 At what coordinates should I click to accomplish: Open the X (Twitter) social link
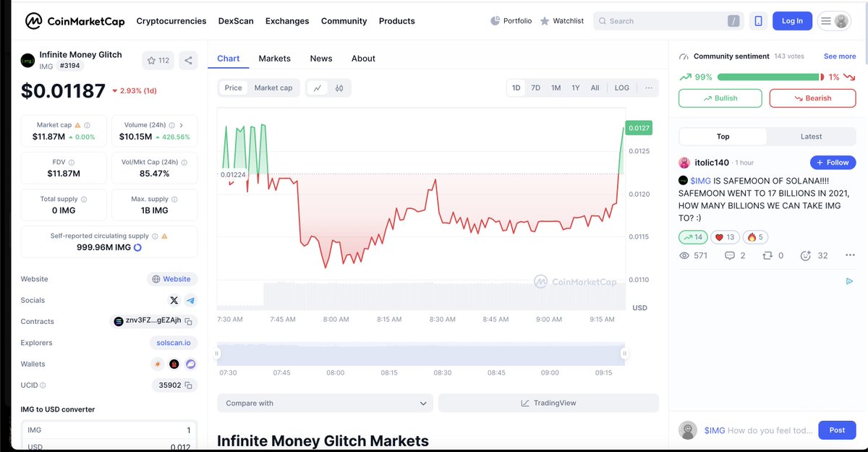tap(174, 300)
